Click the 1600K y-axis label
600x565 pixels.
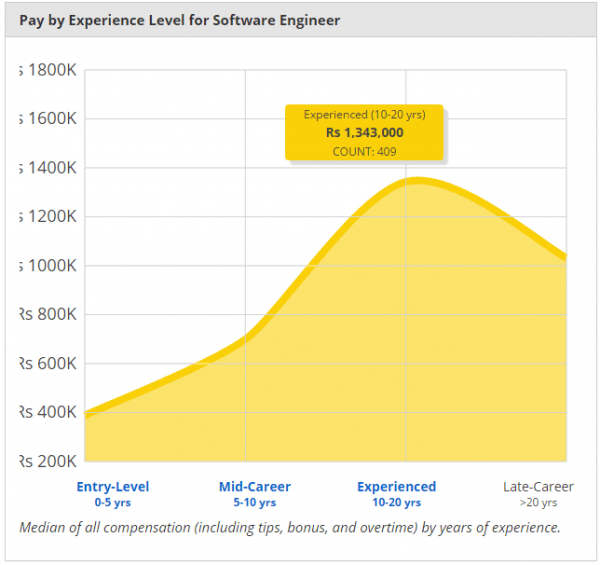pyautogui.click(x=48, y=119)
